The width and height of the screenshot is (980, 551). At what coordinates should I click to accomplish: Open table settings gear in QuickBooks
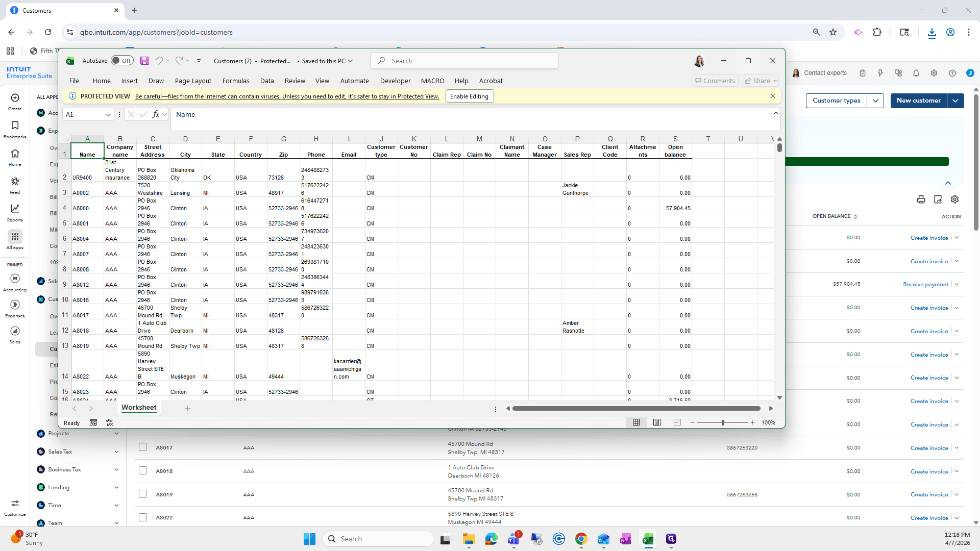(955, 199)
